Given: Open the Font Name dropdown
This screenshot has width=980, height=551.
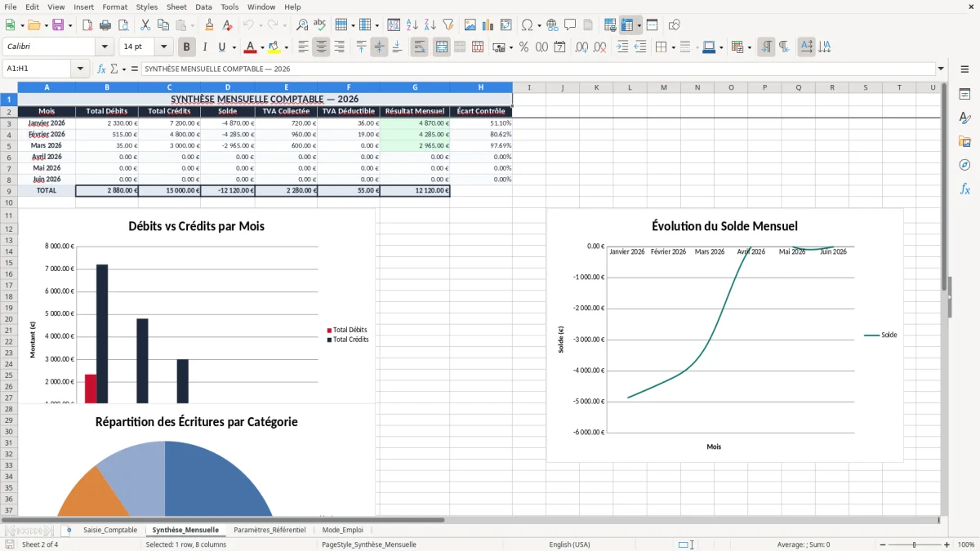Looking at the screenshot, I should tap(104, 47).
